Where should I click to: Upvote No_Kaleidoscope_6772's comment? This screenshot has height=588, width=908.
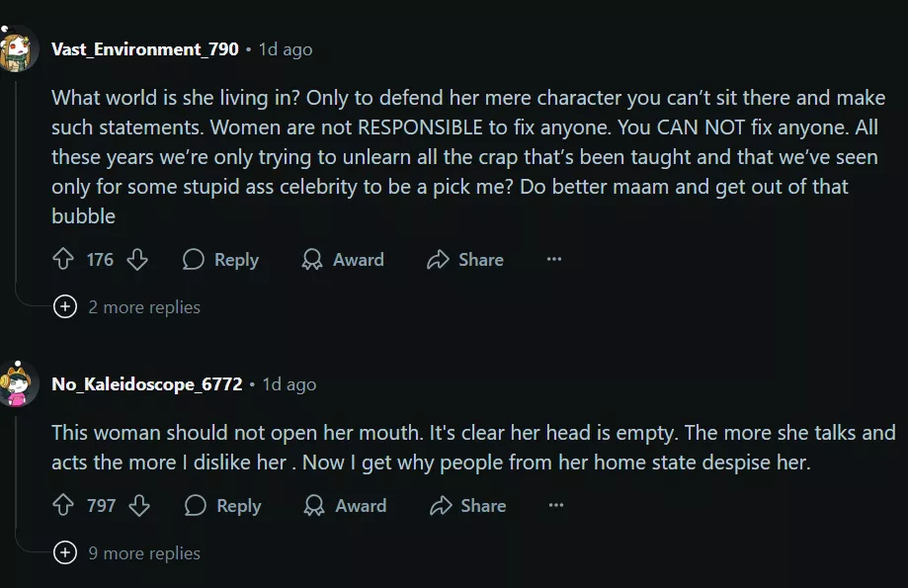63,506
